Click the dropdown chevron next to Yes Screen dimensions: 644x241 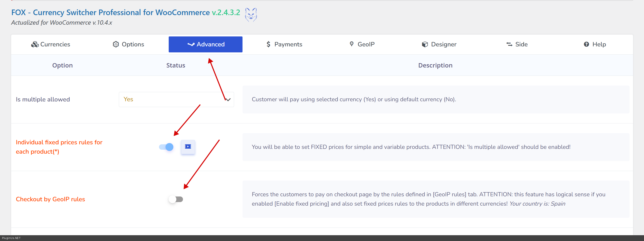[228, 100]
